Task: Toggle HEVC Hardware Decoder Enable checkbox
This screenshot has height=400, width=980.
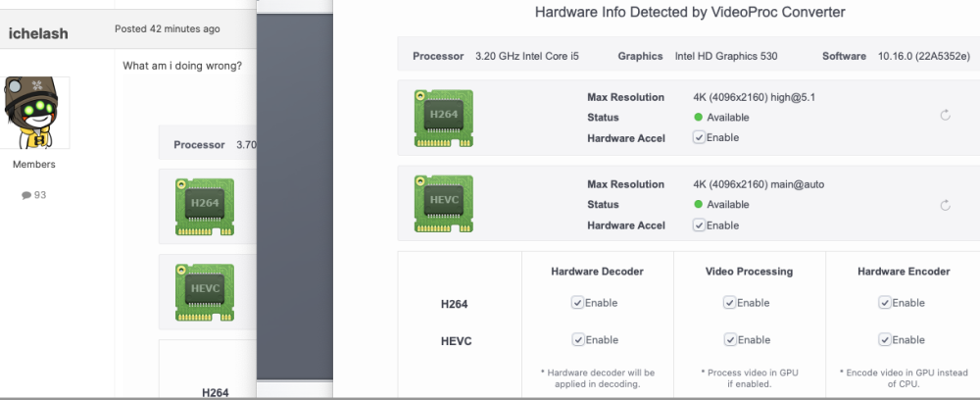Action: [577, 340]
